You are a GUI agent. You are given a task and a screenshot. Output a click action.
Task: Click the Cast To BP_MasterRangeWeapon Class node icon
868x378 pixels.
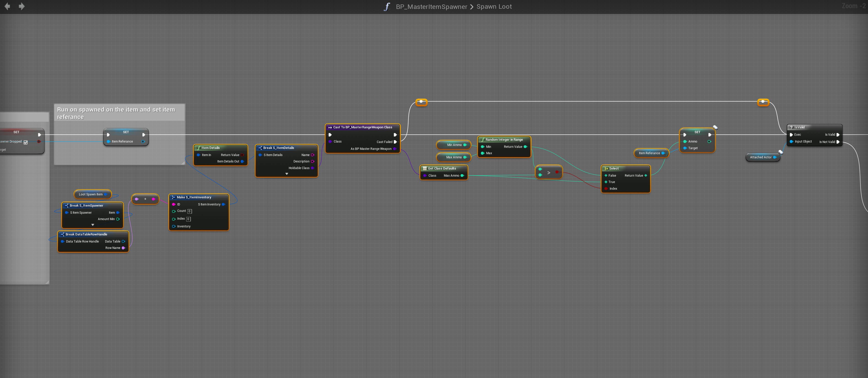tap(330, 127)
